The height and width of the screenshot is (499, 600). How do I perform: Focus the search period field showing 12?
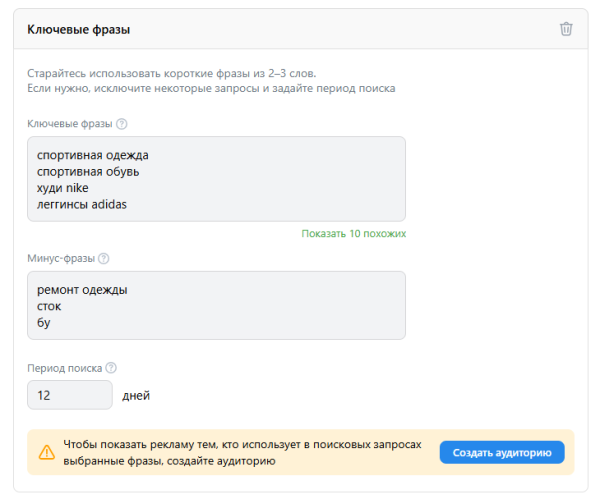tap(70, 395)
